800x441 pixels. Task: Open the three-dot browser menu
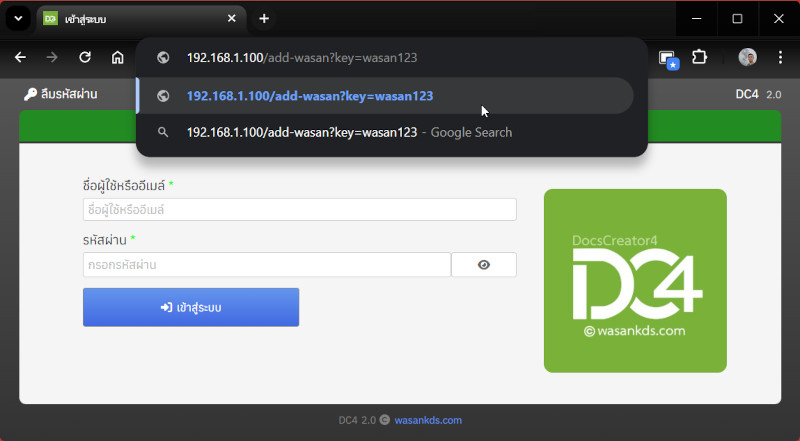(x=780, y=57)
